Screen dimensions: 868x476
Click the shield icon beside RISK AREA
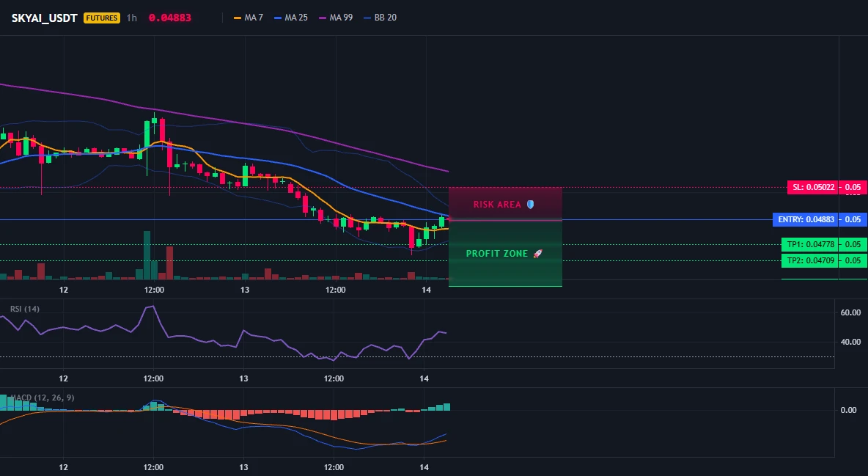coord(530,205)
